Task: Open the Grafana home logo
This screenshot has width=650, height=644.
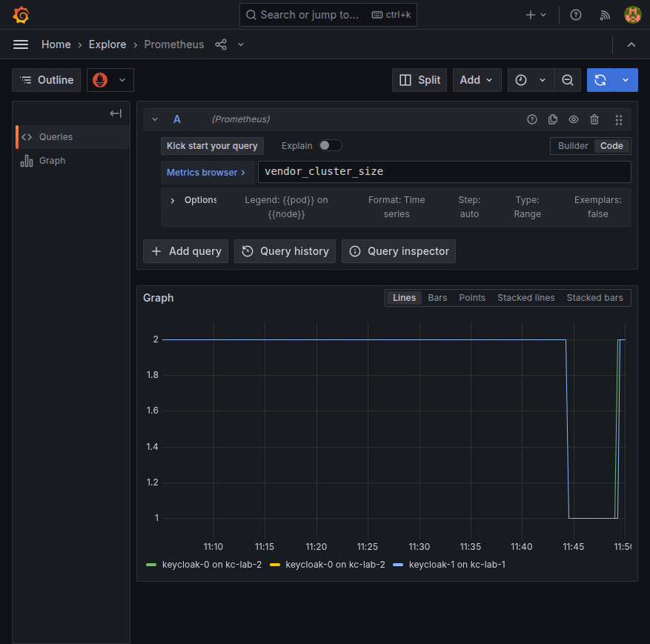Action: [21, 15]
